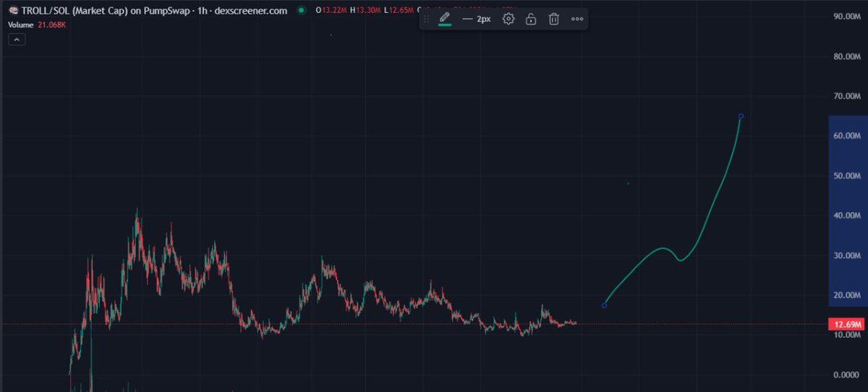Click the low value L12.65M

(x=399, y=11)
